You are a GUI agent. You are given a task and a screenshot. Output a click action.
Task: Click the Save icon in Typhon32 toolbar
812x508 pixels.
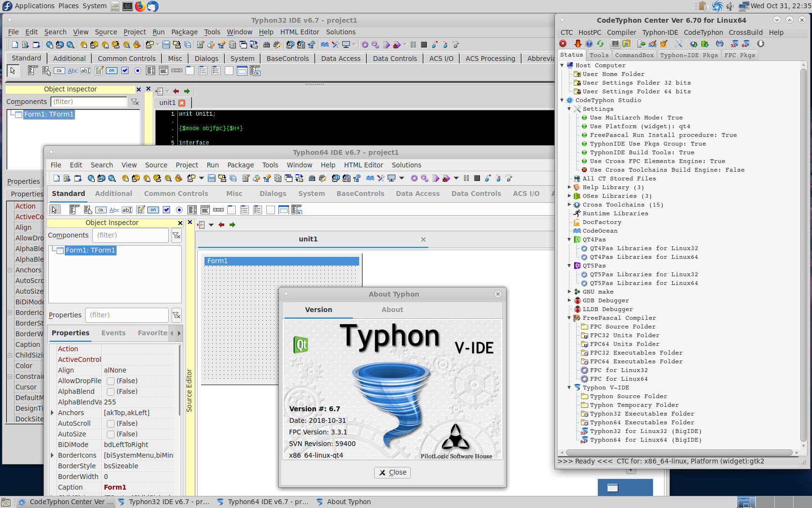pyautogui.click(x=166, y=45)
